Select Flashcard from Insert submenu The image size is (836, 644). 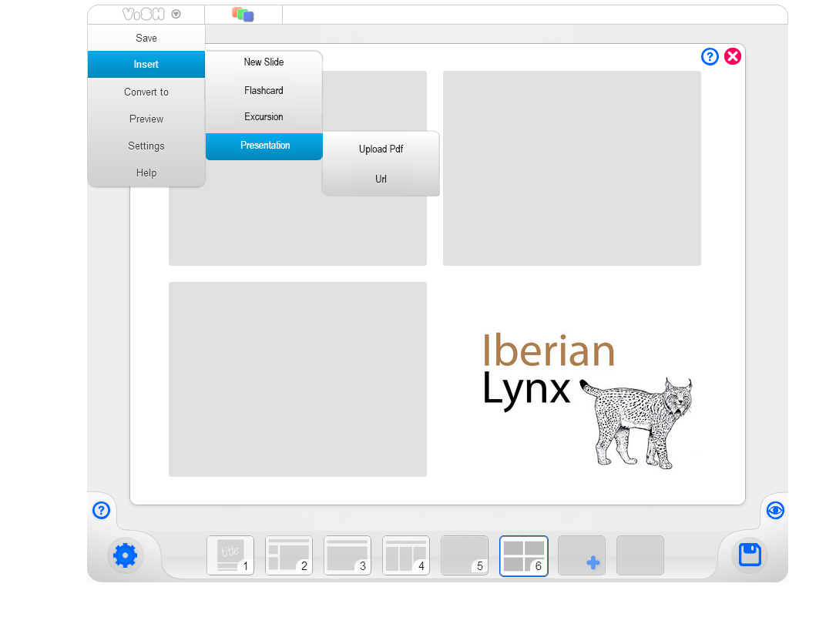pyautogui.click(x=264, y=91)
